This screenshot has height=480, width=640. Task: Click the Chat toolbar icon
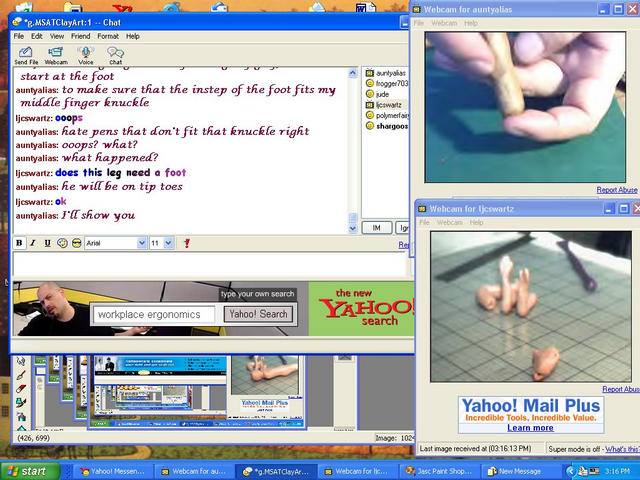116,56
